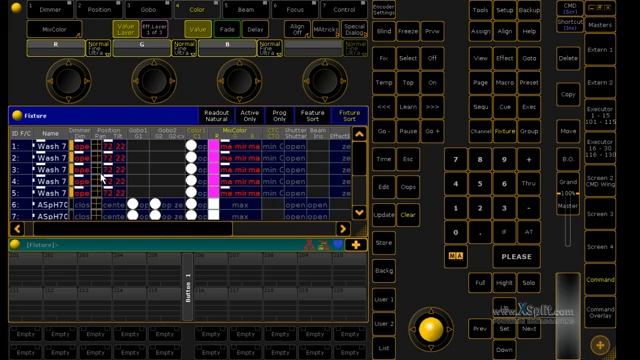Open Align Off option
The width and height of the screenshot is (640, 360).
click(297, 29)
